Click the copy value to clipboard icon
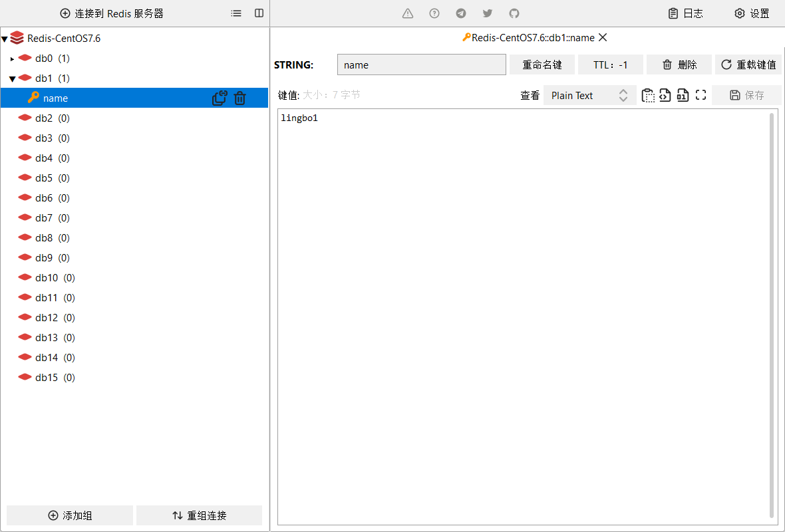The image size is (785, 532). tap(648, 95)
